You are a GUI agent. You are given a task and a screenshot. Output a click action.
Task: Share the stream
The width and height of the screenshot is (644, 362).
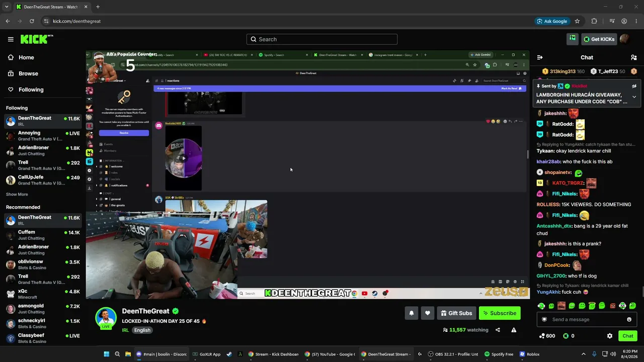coord(498,330)
